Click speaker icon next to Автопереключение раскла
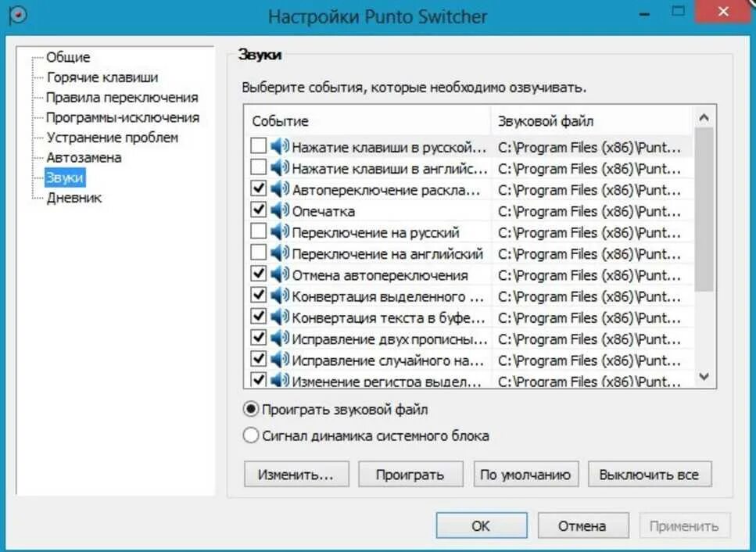756x552 pixels. click(x=280, y=188)
